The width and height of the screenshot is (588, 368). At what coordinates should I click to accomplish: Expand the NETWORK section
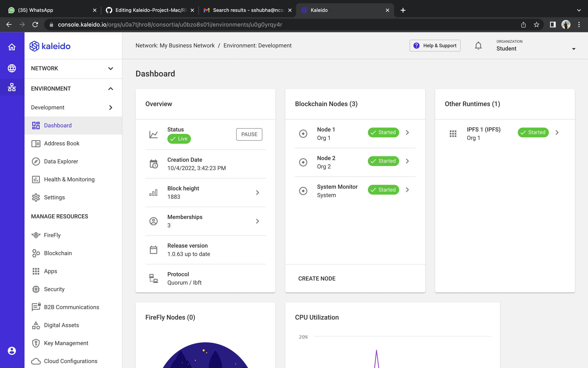(73, 68)
